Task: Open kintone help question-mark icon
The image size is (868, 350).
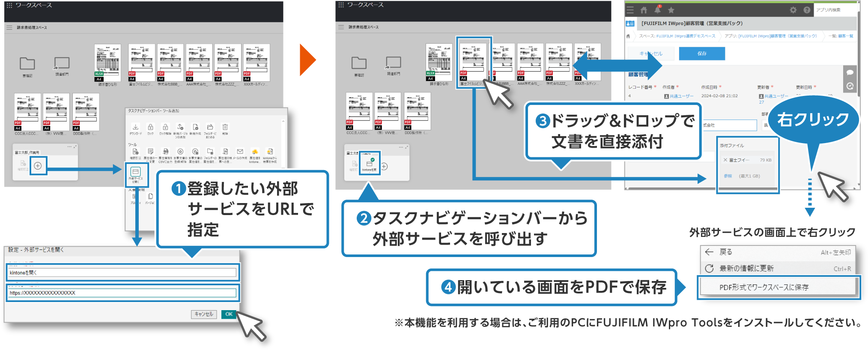Action: tap(807, 10)
